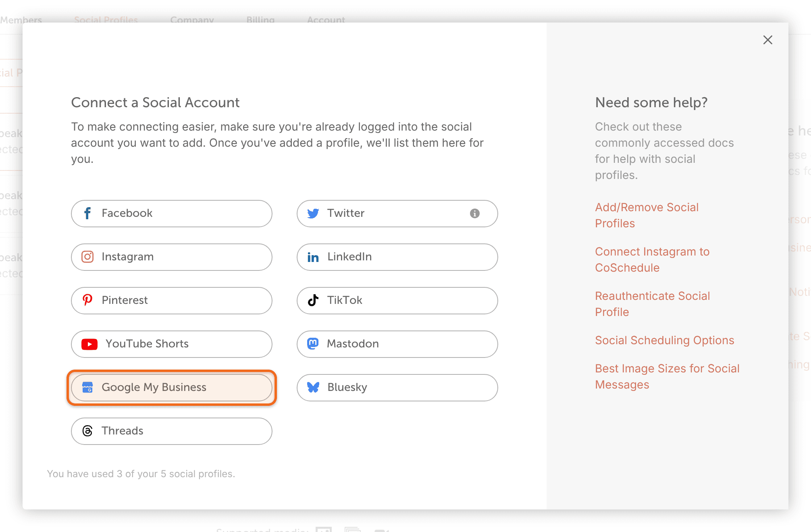This screenshot has width=811, height=532.
Task: Open Best Image Sizes for Social Messages
Action: 667,376
